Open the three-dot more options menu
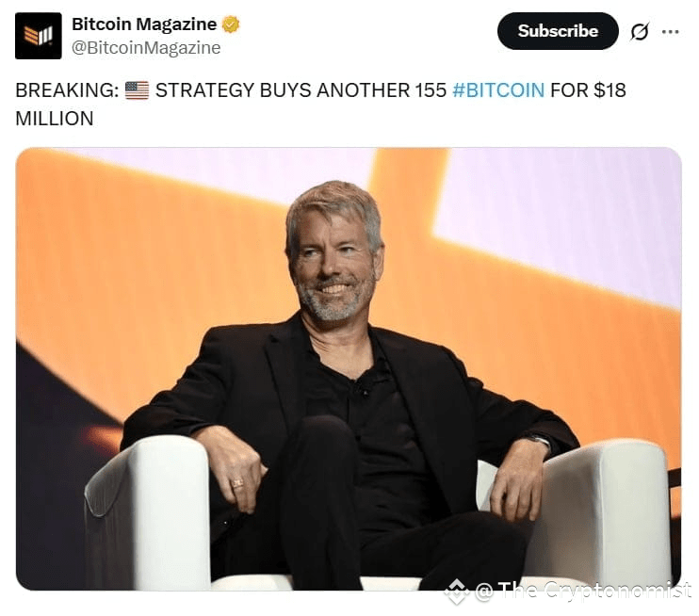This screenshot has height=616, width=699. [671, 31]
